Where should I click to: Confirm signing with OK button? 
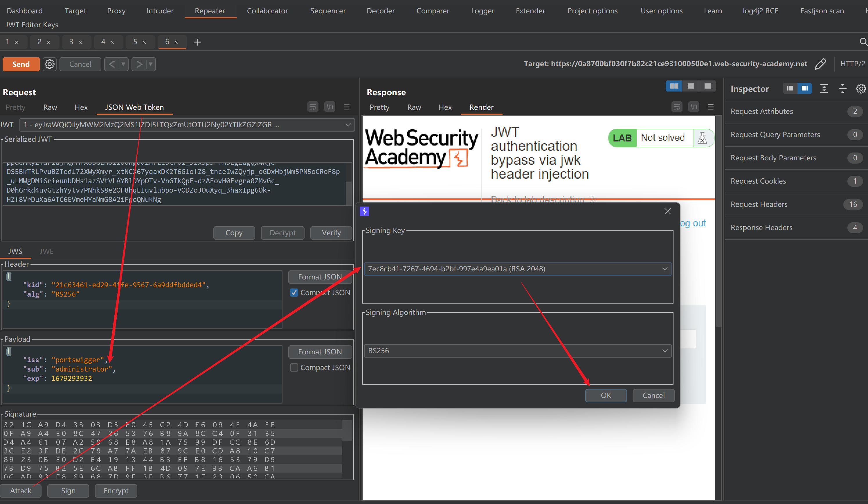click(x=606, y=395)
